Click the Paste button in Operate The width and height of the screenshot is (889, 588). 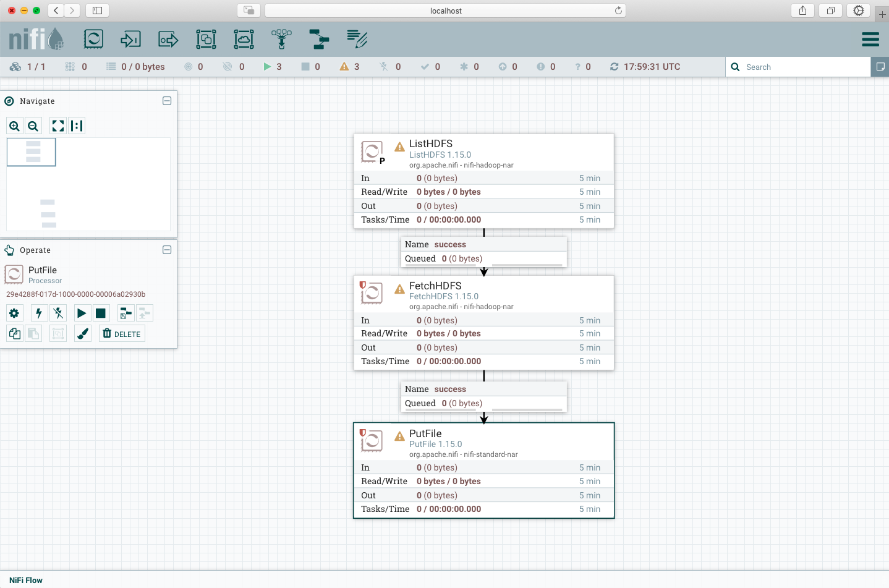33,334
